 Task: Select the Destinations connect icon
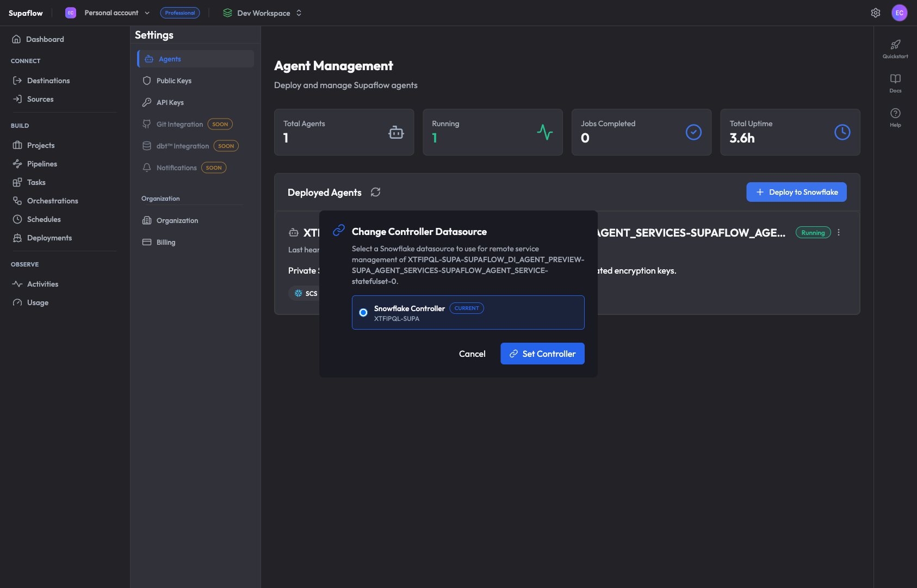[x=17, y=81]
